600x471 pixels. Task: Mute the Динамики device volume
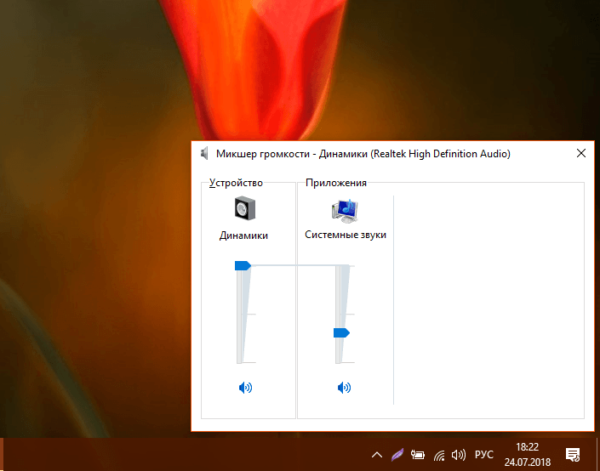tap(245, 388)
